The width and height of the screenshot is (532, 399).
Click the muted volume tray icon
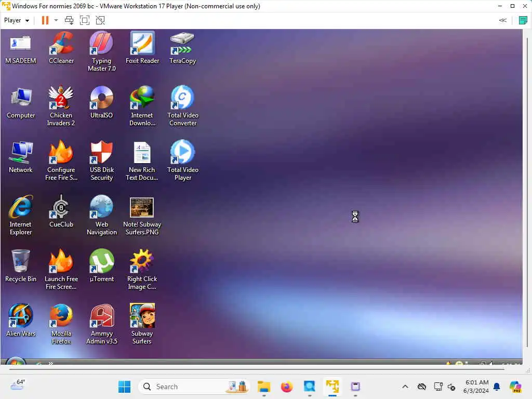pyautogui.click(x=451, y=387)
